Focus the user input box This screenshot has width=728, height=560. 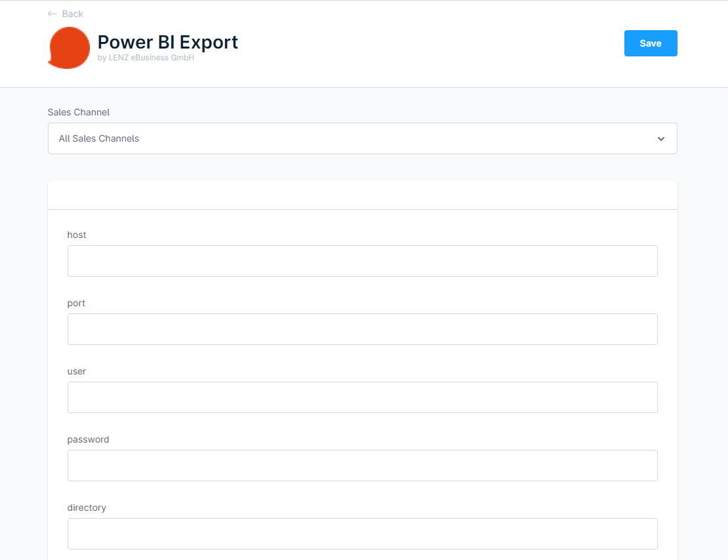[362, 397]
